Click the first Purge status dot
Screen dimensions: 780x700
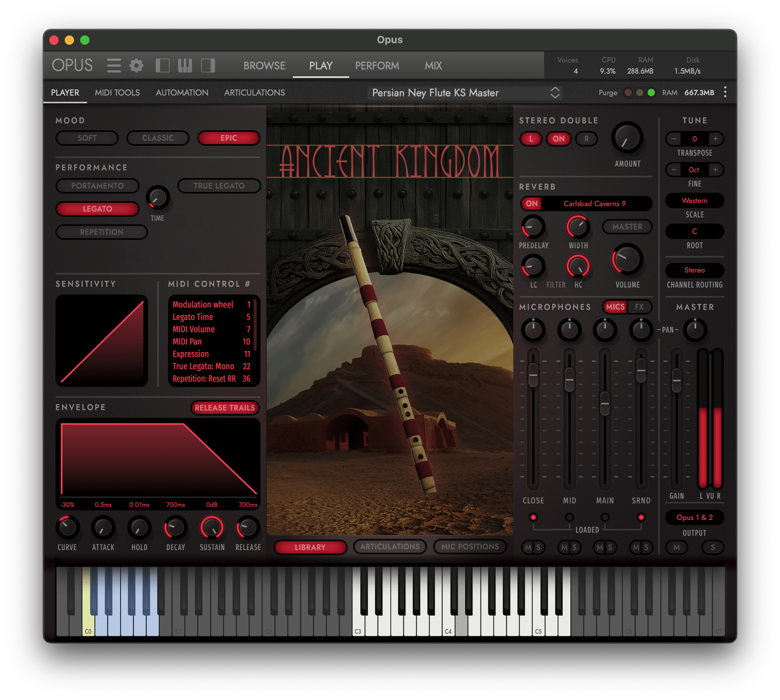[x=628, y=93]
